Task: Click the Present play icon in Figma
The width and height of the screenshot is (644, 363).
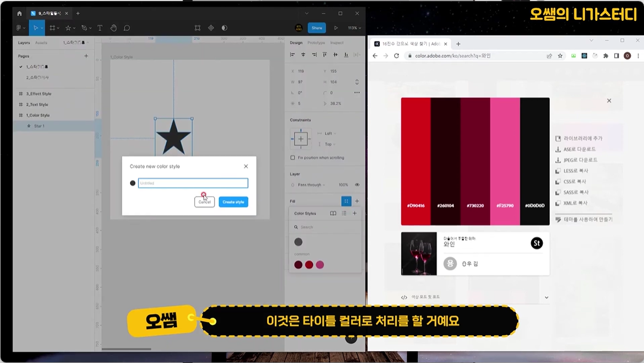Action: (x=336, y=28)
